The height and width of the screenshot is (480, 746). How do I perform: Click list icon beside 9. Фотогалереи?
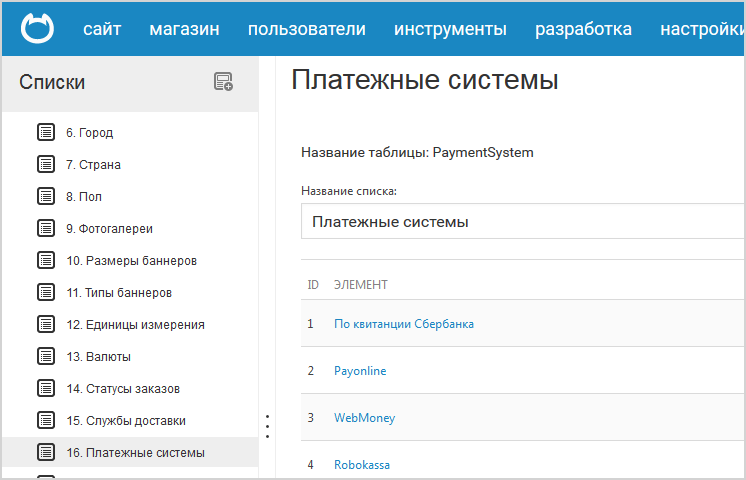click(46, 228)
